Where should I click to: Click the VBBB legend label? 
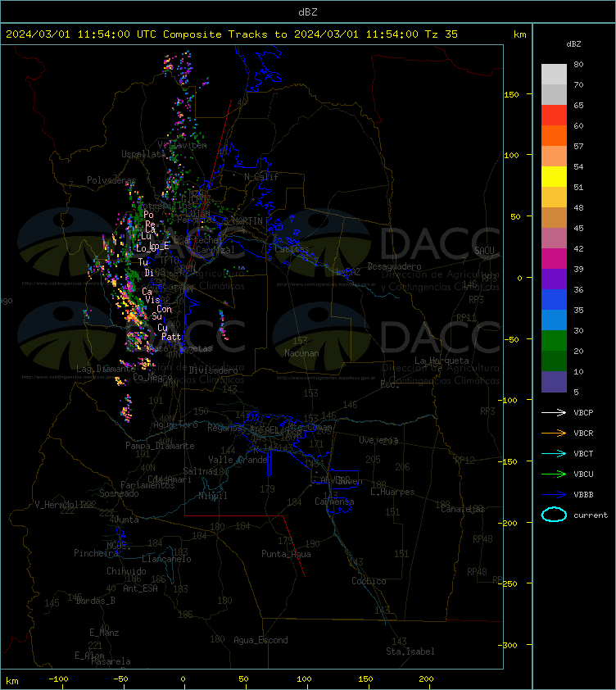click(583, 495)
